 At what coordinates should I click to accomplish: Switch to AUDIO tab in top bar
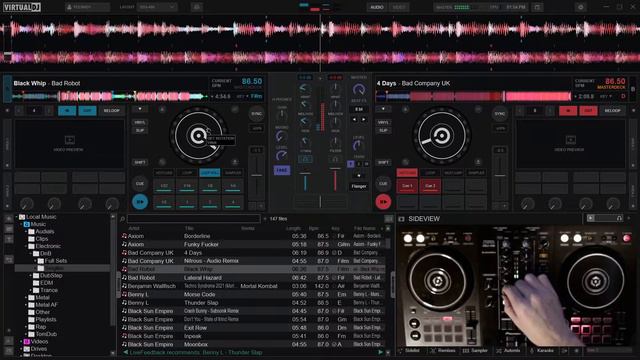[x=376, y=7]
